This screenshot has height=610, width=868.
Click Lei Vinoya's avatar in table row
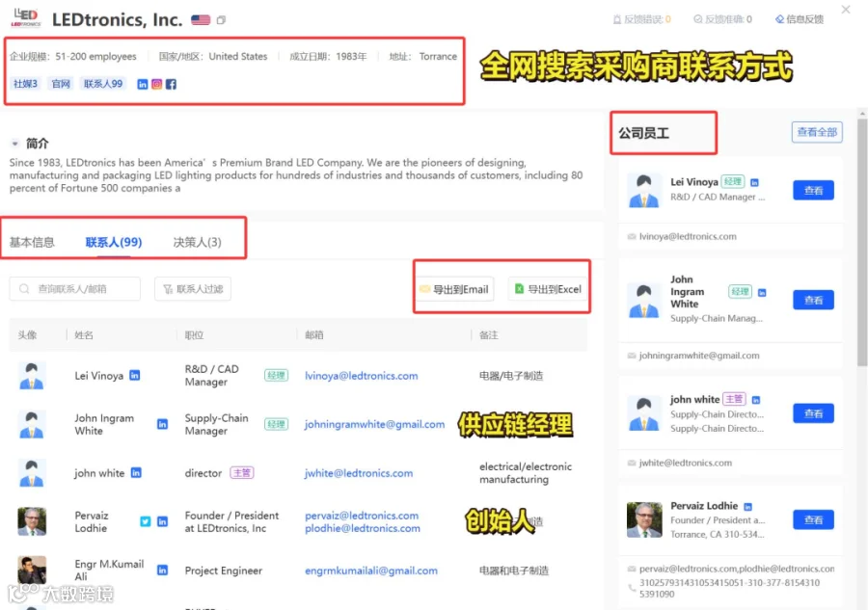(32, 376)
